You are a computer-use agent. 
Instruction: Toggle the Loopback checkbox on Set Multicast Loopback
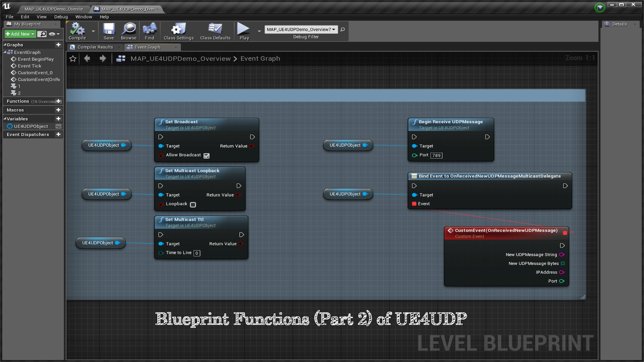point(193,204)
